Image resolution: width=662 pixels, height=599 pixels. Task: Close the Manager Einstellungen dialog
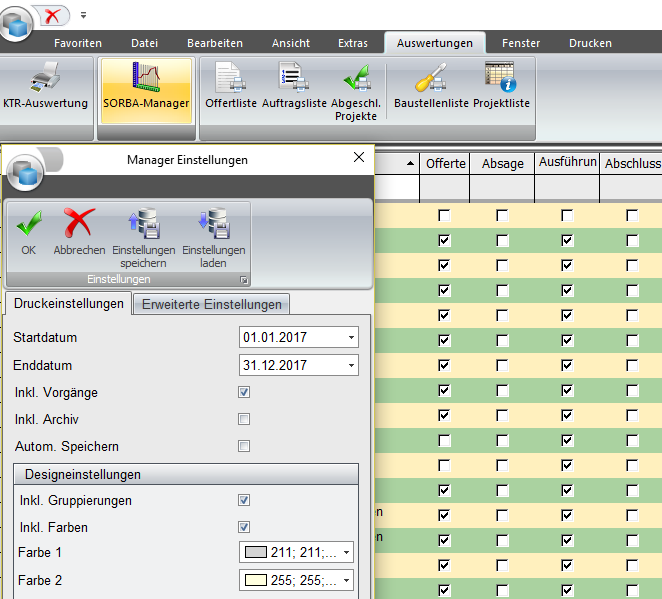(359, 157)
